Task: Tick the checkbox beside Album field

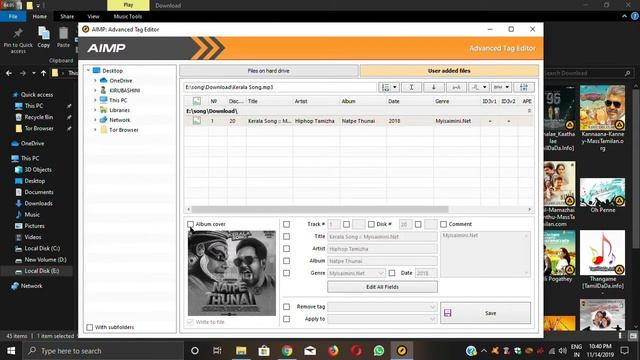Action: click(x=287, y=261)
